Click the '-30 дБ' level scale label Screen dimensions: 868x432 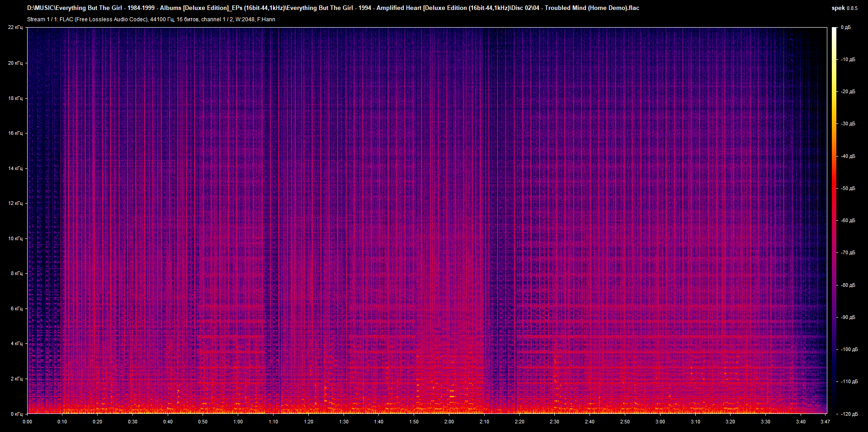click(x=848, y=124)
